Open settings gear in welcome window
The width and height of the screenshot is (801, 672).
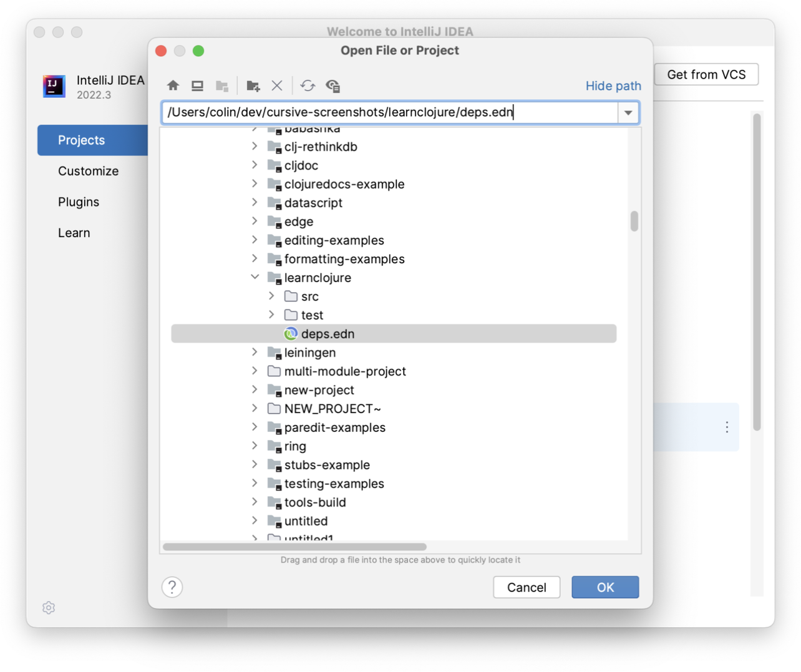point(49,608)
